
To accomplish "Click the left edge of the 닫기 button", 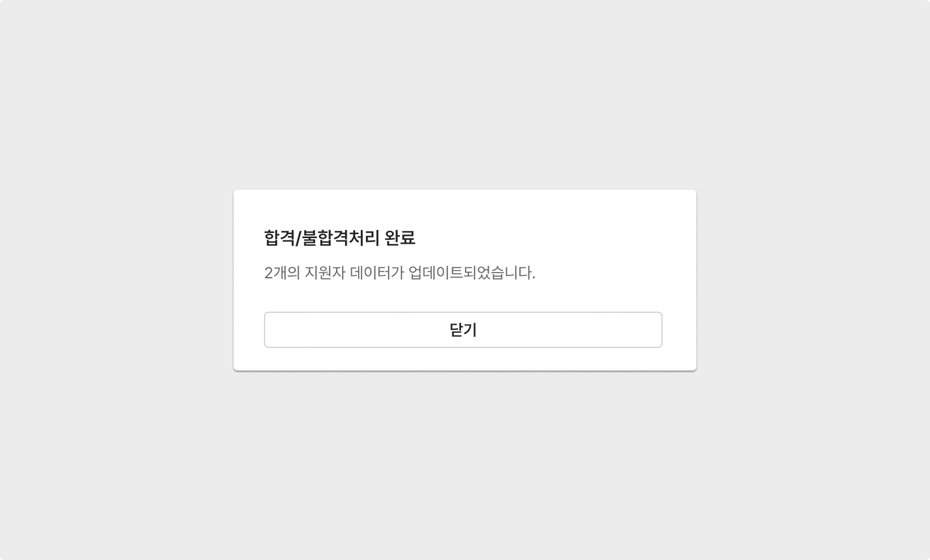I will tap(270, 329).
